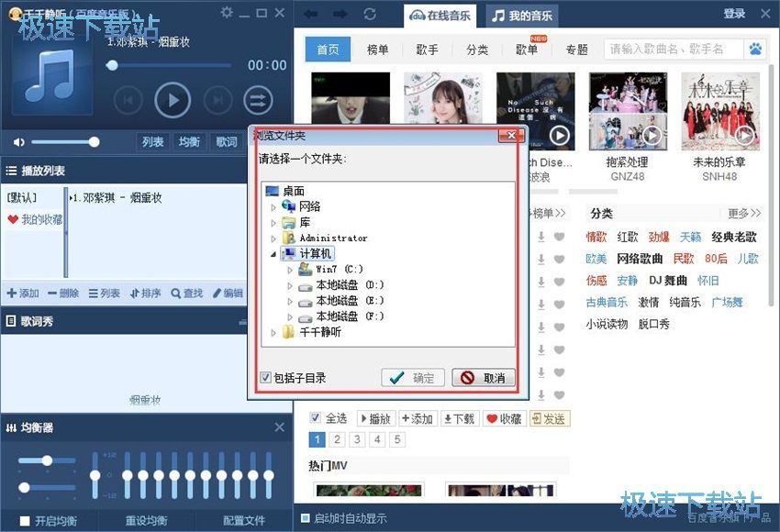The width and height of the screenshot is (780, 532).
Task: Collapse the 计算机 tree node
Action: tap(273, 254)
